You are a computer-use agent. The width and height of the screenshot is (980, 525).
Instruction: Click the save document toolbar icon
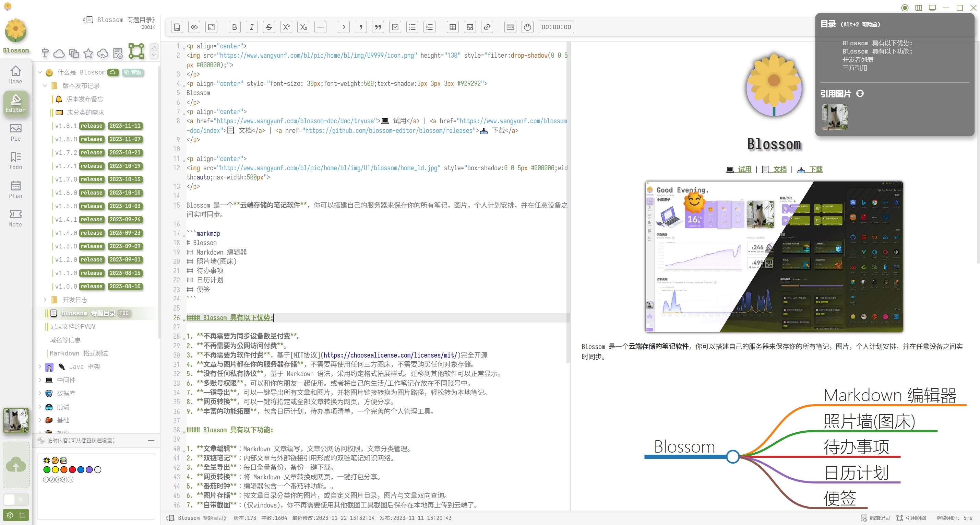pyautogui.click(x=177, y=27)
